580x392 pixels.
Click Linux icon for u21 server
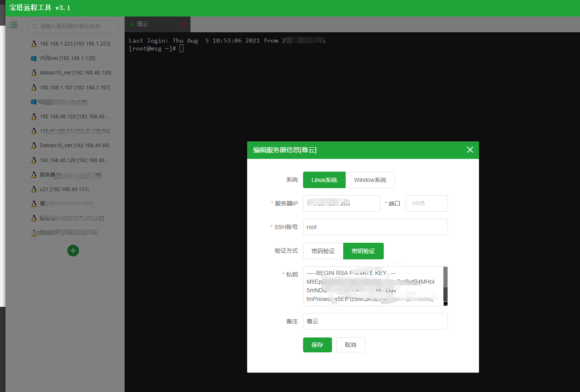point(34,189)
